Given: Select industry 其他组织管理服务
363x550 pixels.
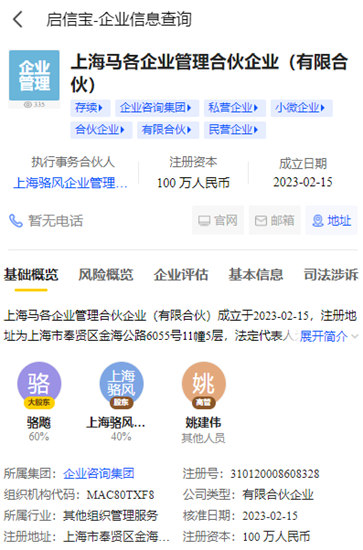Looking at the screenshot, I should tap(110, 516).
